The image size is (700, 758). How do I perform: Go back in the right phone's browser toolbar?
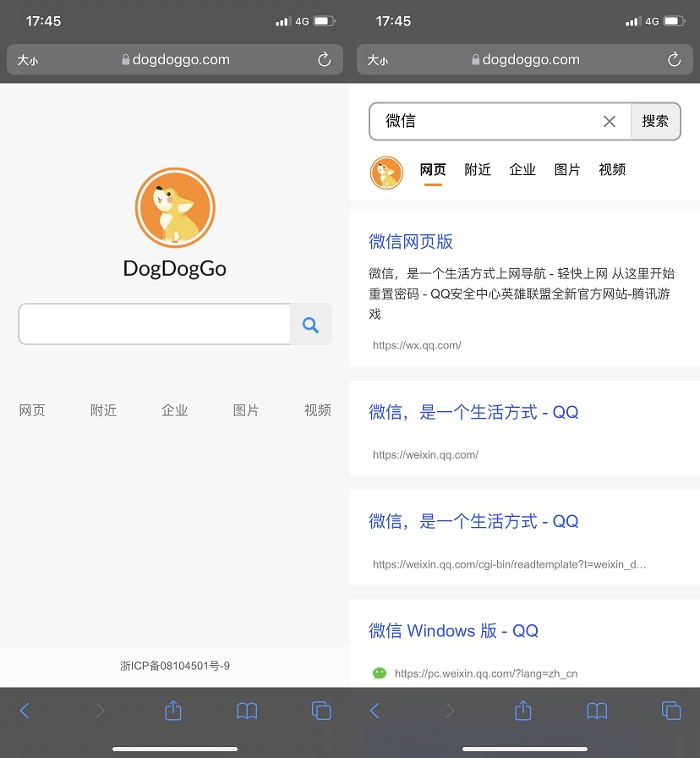click(x=375, y=711)
